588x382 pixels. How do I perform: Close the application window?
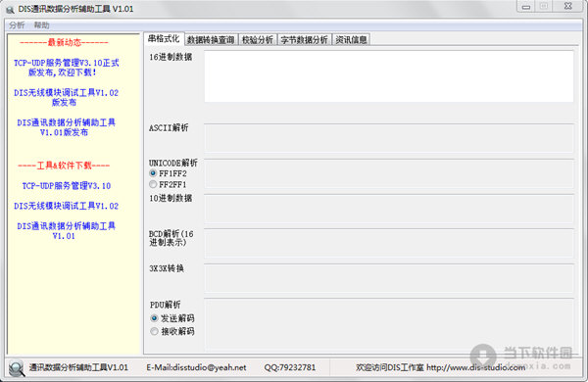pos(568,7)
